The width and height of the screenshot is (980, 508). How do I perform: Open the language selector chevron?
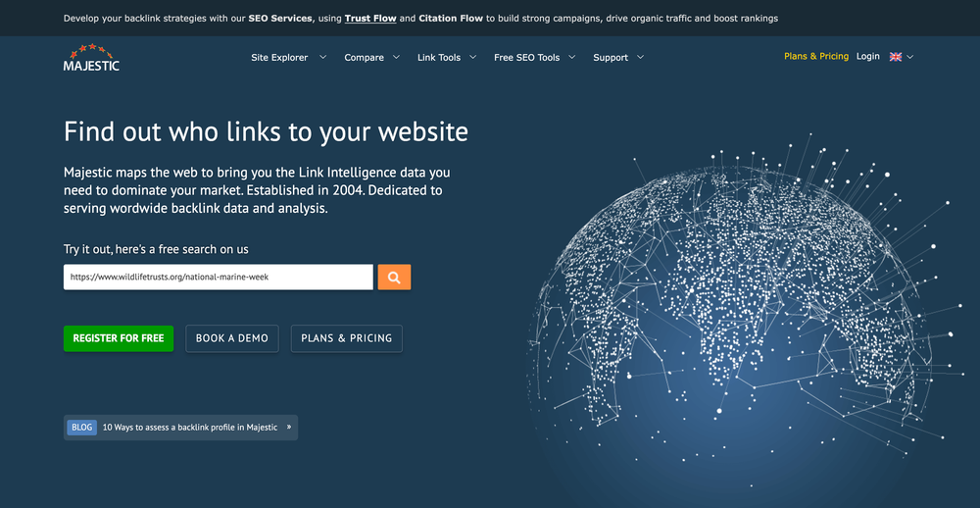(910, 57)
